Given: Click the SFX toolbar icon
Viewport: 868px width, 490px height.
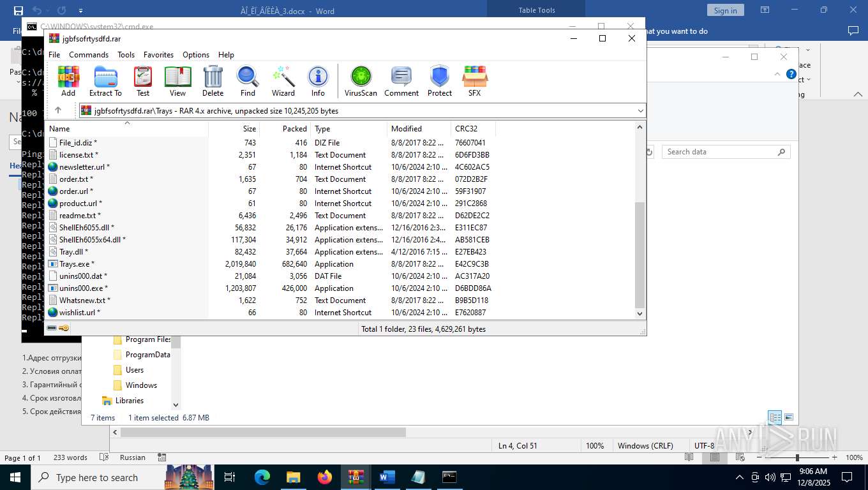Looking at the screenshot, I should click(474, 81).
